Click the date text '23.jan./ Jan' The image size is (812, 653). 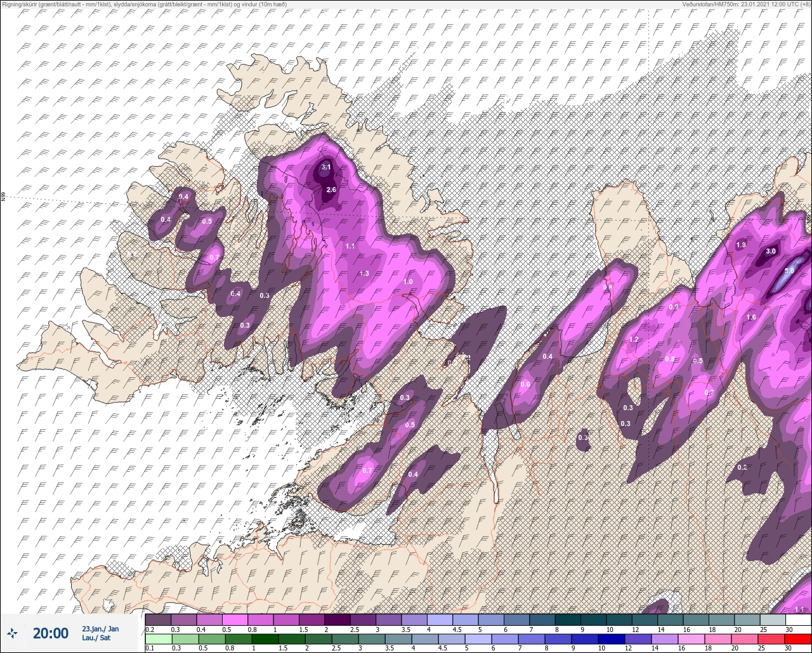pyautogui.click(x=100, y=628)
